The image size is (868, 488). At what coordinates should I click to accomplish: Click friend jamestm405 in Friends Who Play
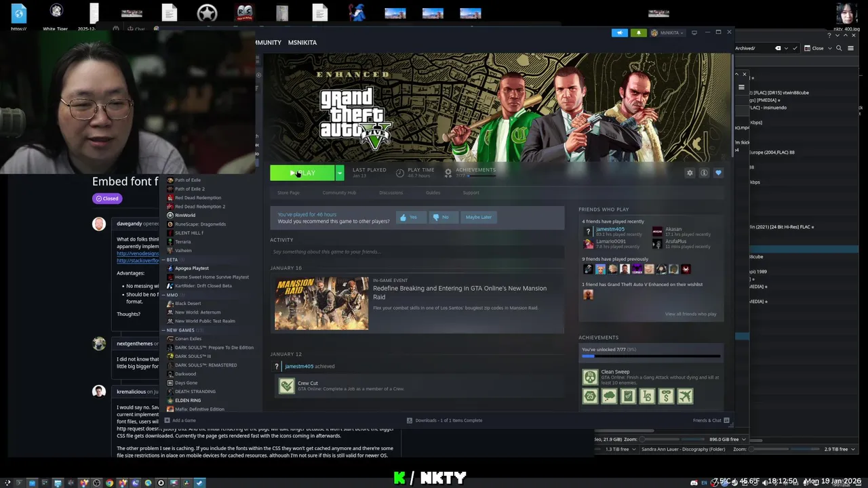pyautogui.click(x=610, y=229)
